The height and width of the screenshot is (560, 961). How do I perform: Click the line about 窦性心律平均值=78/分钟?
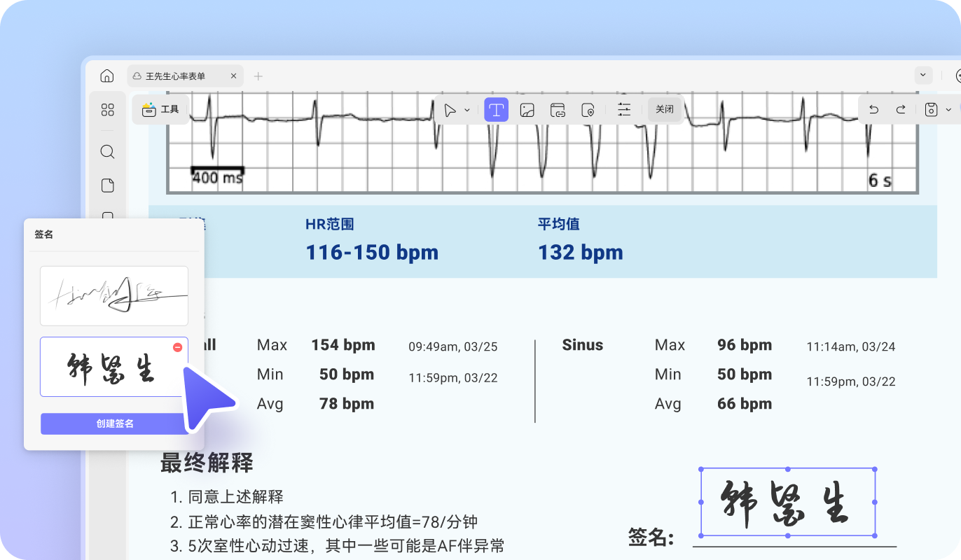[324, 522]
